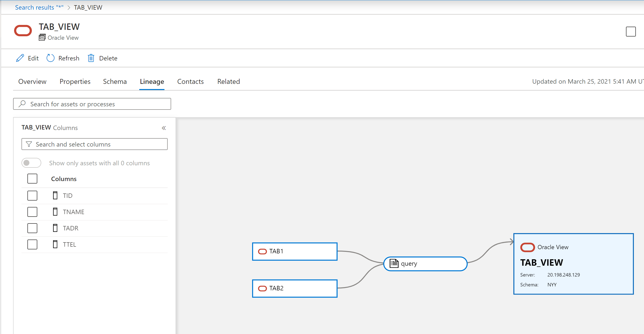The image size is (644, 334).
Task: Click the Lineage tab
Action: click(x=152, y=81)
